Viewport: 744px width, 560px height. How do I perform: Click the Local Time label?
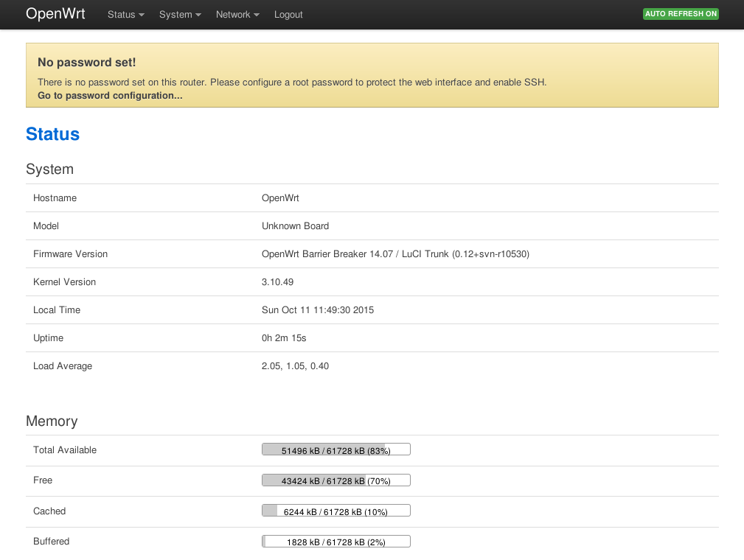coord(57,310)
